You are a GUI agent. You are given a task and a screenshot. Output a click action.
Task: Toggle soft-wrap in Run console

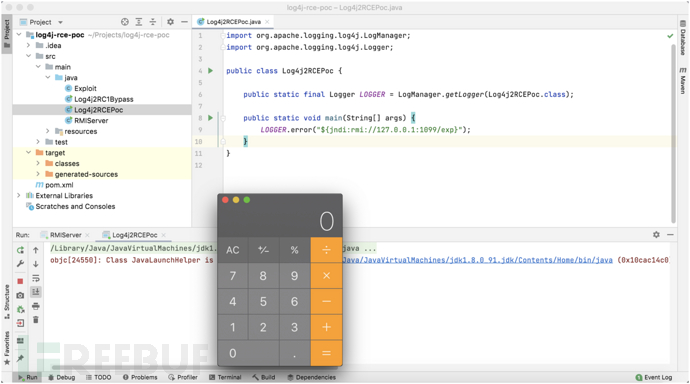pos(36,278)
